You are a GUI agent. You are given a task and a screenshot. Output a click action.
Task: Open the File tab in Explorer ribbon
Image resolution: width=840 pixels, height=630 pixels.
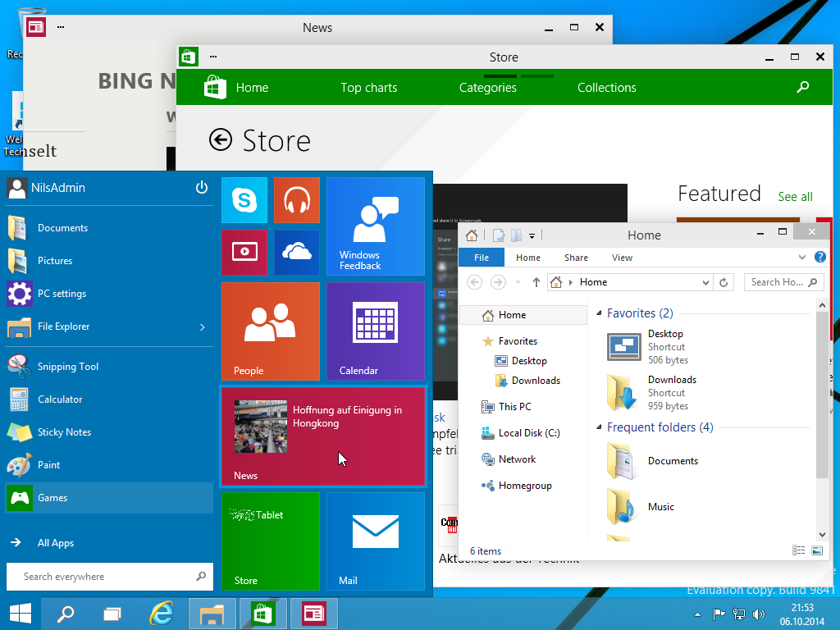[x=482, y=258]
